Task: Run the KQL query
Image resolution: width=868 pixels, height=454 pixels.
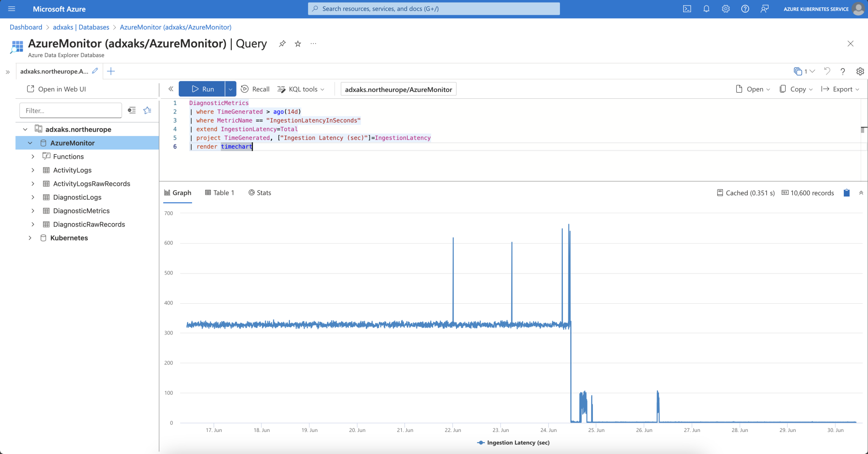Action: pyautogui.click(x=203, y=89)
